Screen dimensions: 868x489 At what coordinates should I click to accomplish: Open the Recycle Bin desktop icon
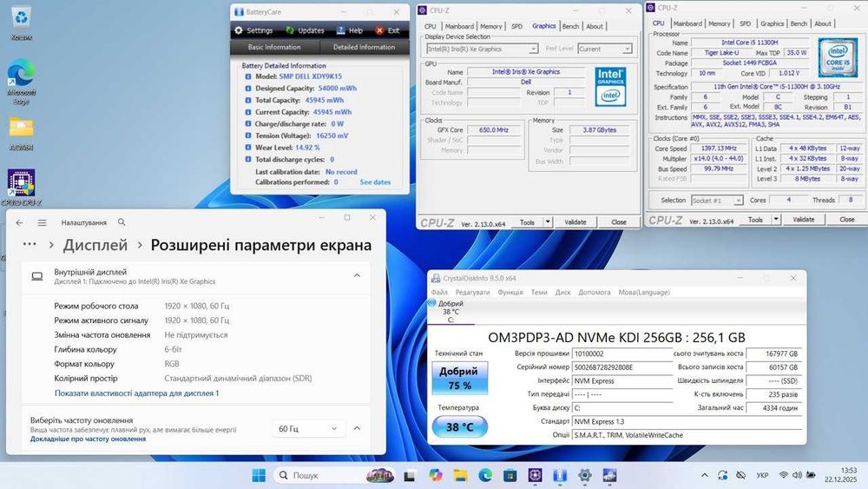(21, 23)
